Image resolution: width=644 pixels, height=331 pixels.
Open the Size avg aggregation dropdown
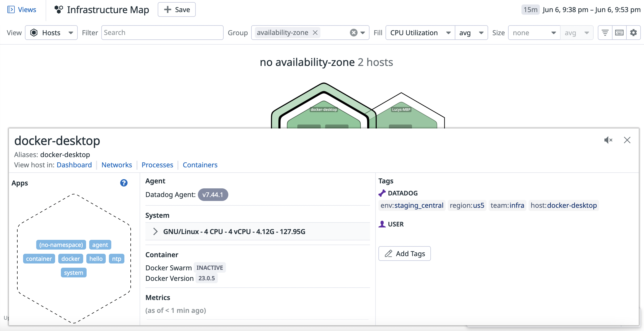tap(577, 33)
